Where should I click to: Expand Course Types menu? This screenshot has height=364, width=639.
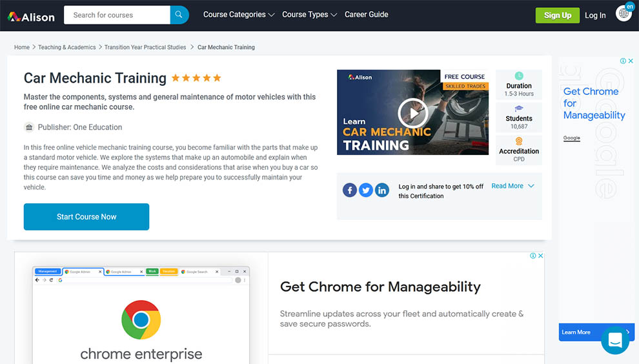point(309,15)
